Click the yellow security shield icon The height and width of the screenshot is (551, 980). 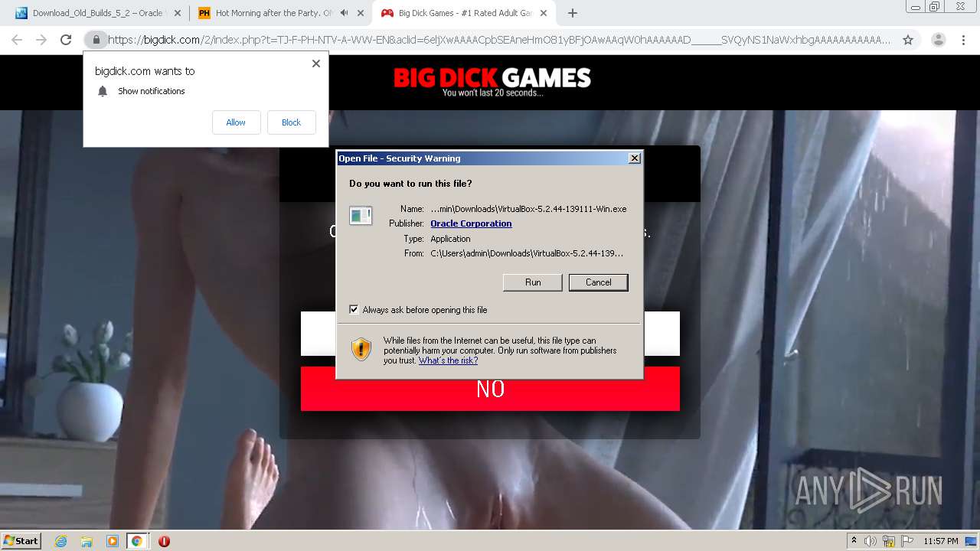pos(361,349)
